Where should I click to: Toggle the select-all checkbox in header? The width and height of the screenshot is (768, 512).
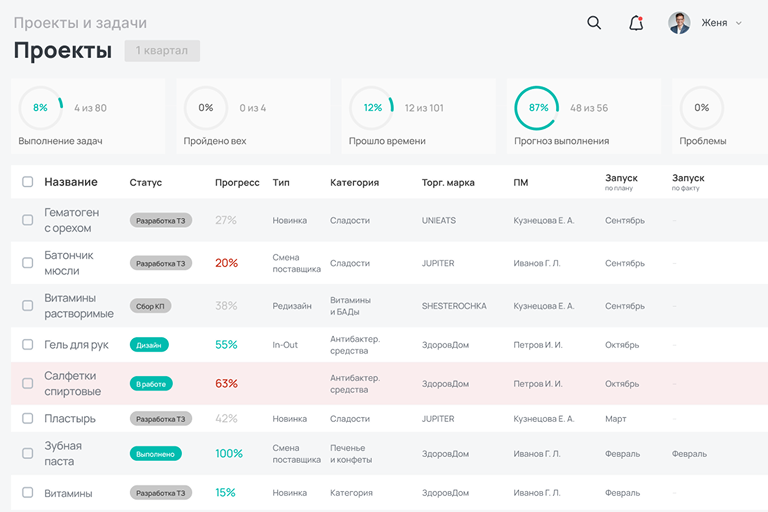click(28, 182)
